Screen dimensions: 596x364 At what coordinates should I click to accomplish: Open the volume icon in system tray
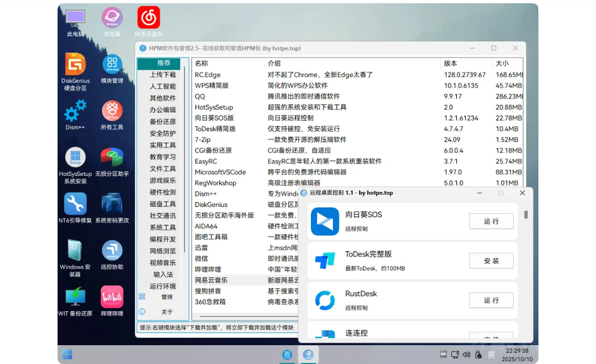pyautogui.click(x=466, y=354)
